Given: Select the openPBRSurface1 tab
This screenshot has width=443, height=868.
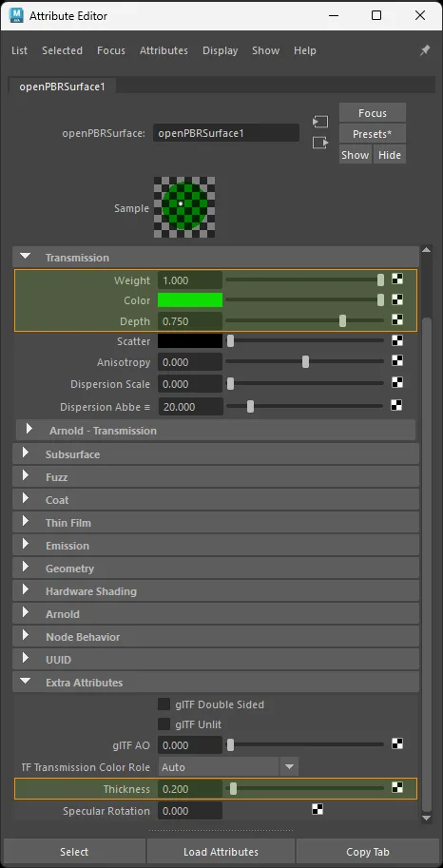Looking at the screenshot, I should pos(62,87).
